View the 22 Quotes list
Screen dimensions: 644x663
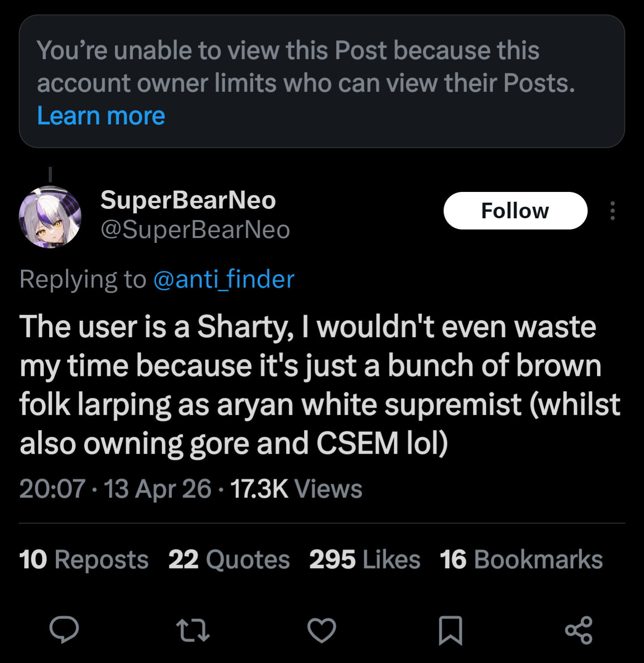click(229, 559)
